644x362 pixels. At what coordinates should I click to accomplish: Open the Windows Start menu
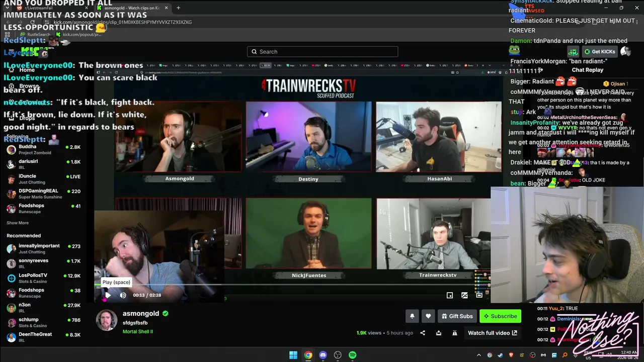coord(293,355)
